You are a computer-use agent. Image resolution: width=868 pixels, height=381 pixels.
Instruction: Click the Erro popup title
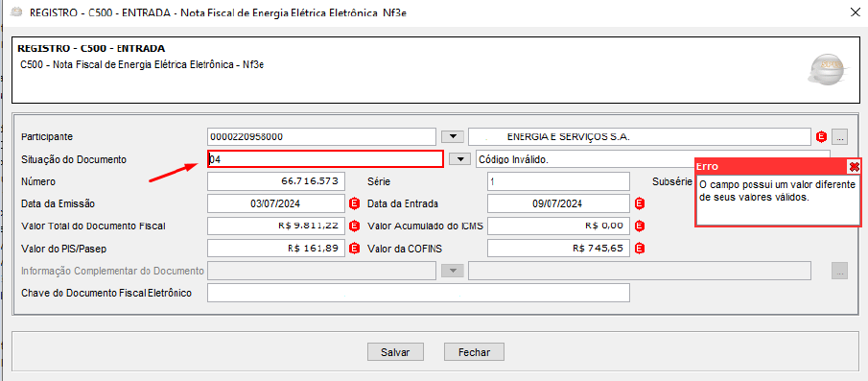point(707,166)
